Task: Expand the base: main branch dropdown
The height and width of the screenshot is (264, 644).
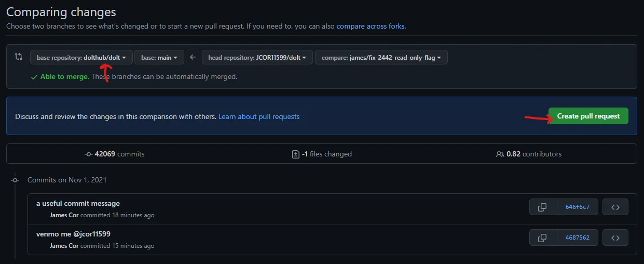Action: tap(159, 58)
